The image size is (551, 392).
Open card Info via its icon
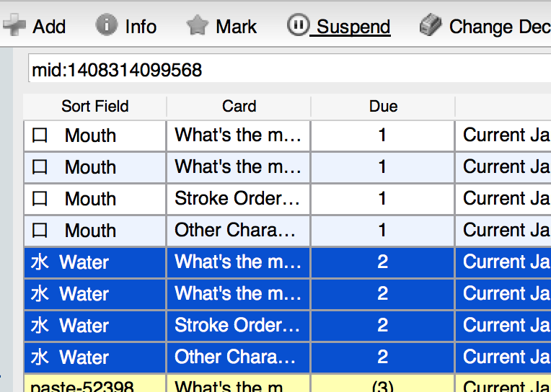[x=106, y=26]
